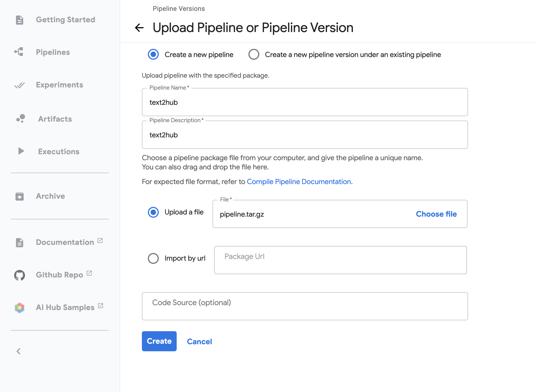The width and height of the screenshot is (536, 392).
Task: Focus the Code Source (optional) field
Action: click(304, 306)
